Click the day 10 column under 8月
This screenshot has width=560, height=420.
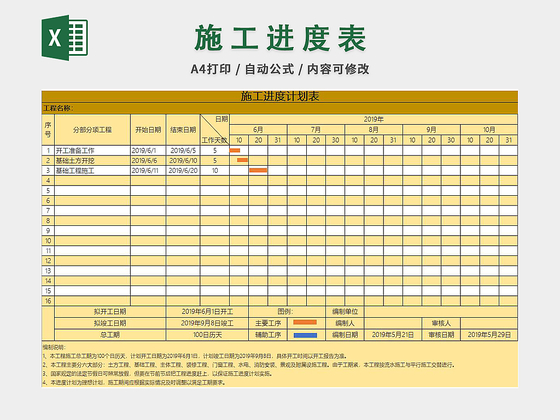[355, 140]
